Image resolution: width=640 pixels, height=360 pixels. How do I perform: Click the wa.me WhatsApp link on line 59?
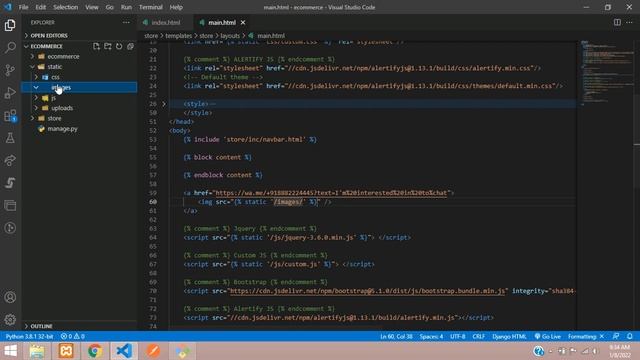pyautogui.click(x=331, y=193)
